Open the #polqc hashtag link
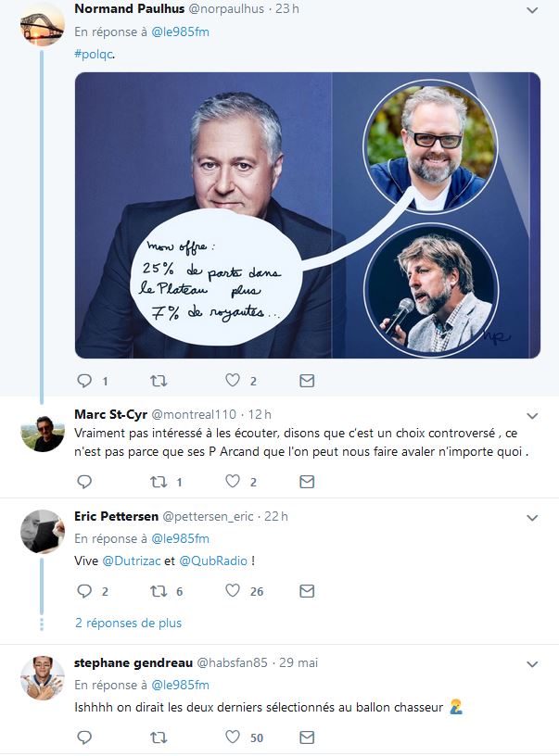Image resolution: width=559 pixels, height=756 pixels. [x=94, y=54]
